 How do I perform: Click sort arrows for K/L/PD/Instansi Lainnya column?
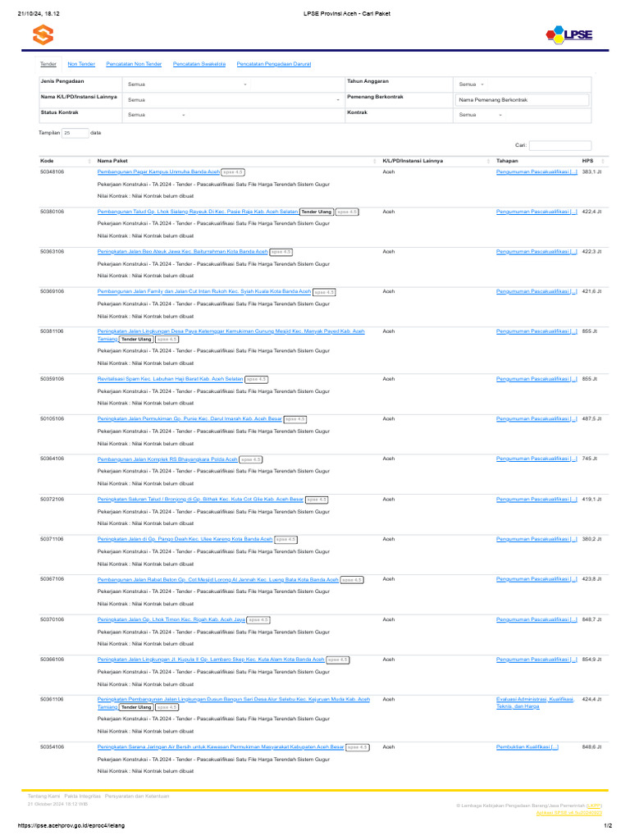point(487,161)
